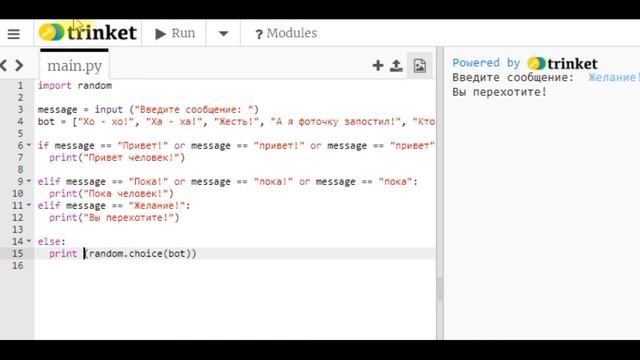This screenshot has height=360, width=640.
Task: Click line number 16 in gutter
Action: 18,266
